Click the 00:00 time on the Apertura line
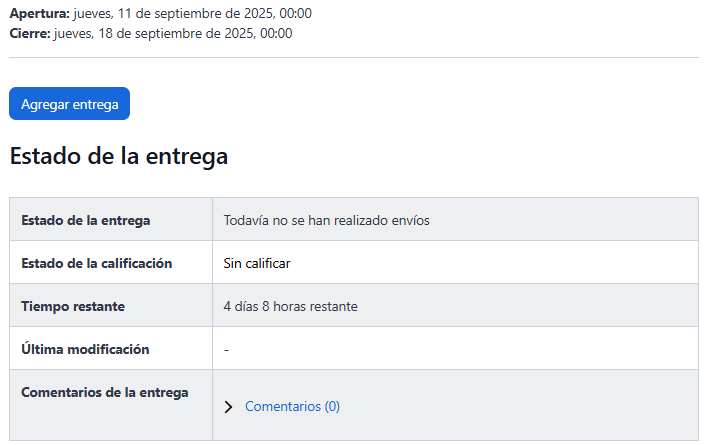 [295, 13]
